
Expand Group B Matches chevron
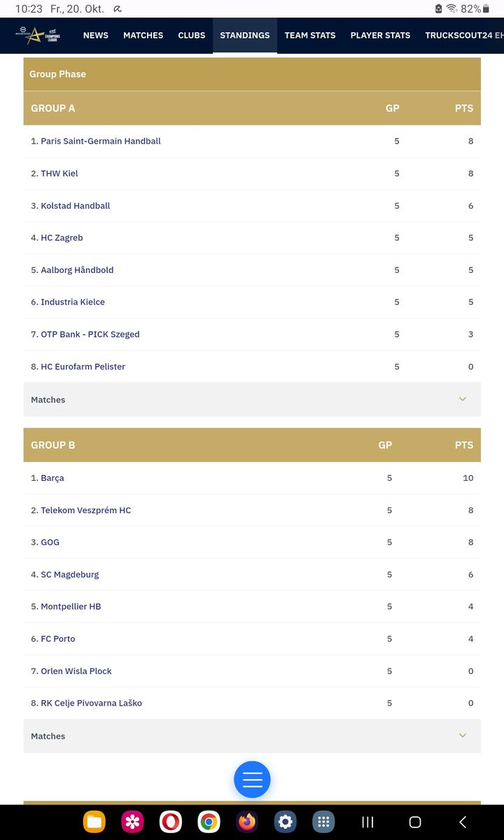462,736
